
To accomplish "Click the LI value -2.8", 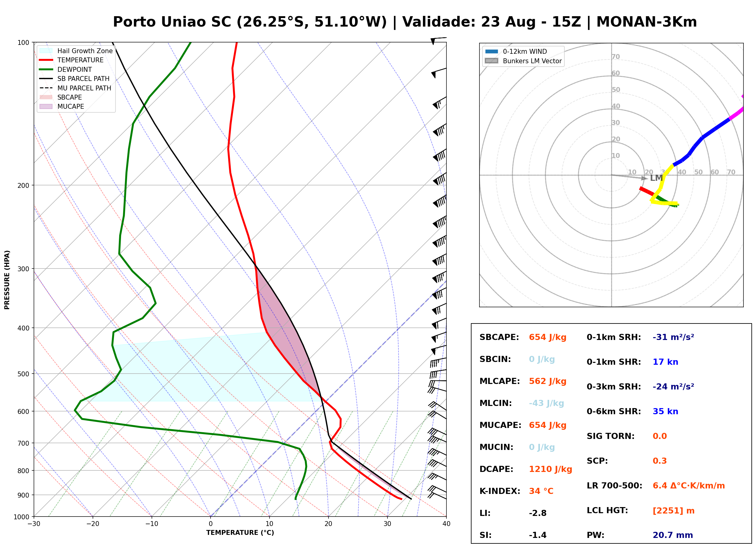I will point(538,513).
